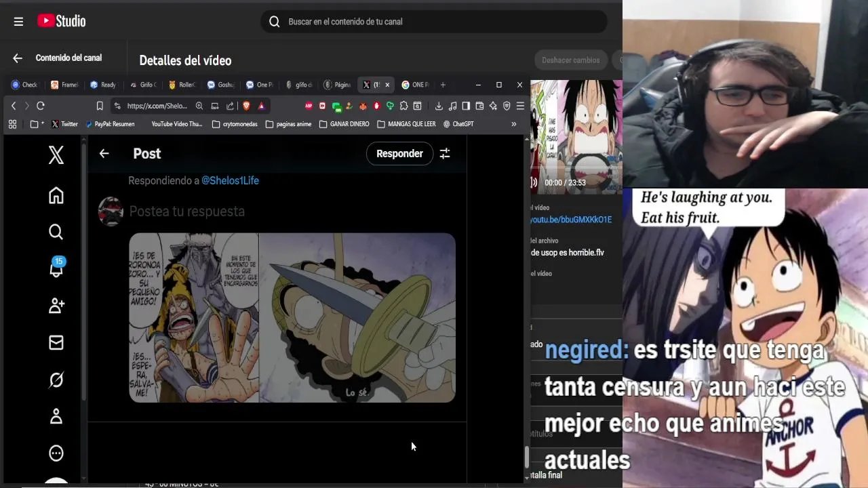This screenshot has height=488, width=868.
Task: Close the active X tab
Action: coord(387,85)
